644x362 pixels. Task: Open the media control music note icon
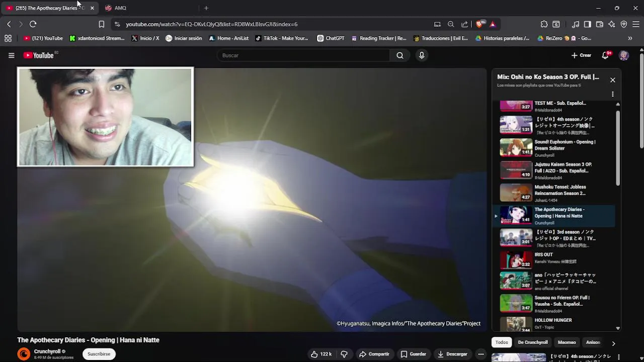576,24
